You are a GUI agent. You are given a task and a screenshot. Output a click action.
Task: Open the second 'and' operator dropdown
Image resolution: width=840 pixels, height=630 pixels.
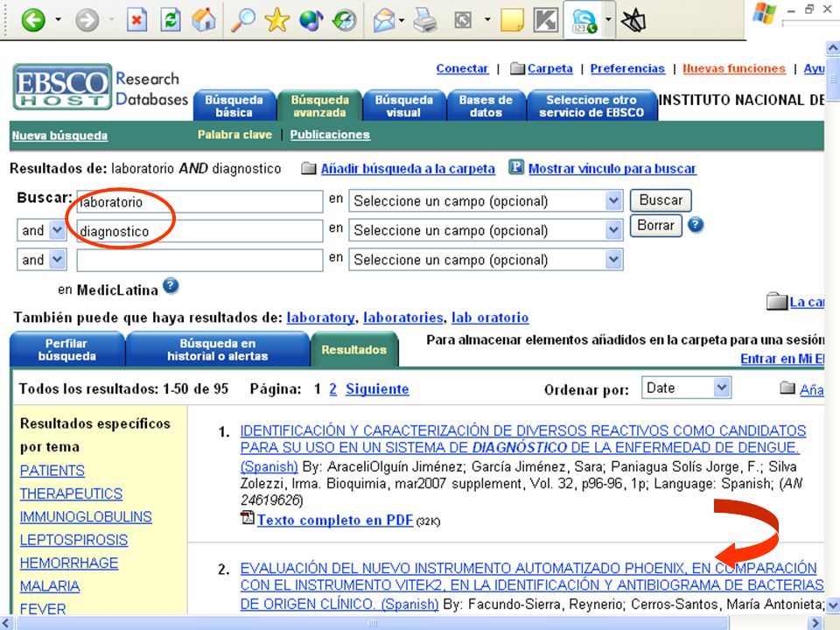click(x=58, y=260)
